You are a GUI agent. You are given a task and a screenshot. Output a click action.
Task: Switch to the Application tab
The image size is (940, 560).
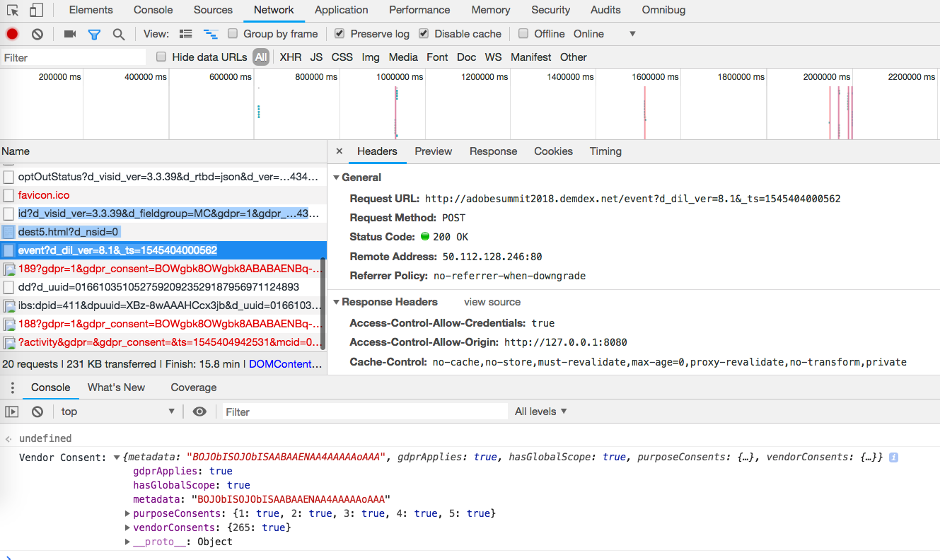[x=341, y=10]
